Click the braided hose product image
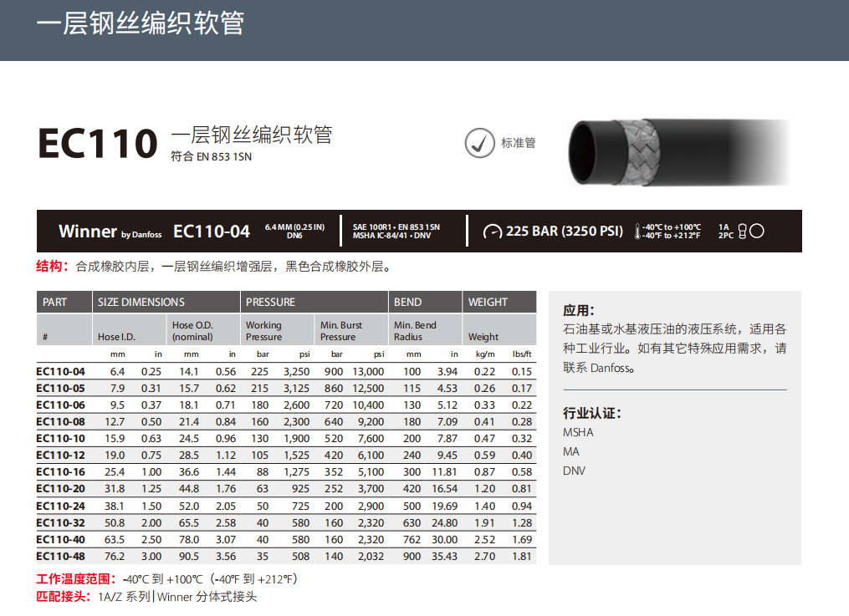The height and width of the screenshot is (616, 849). click(678, 150)
